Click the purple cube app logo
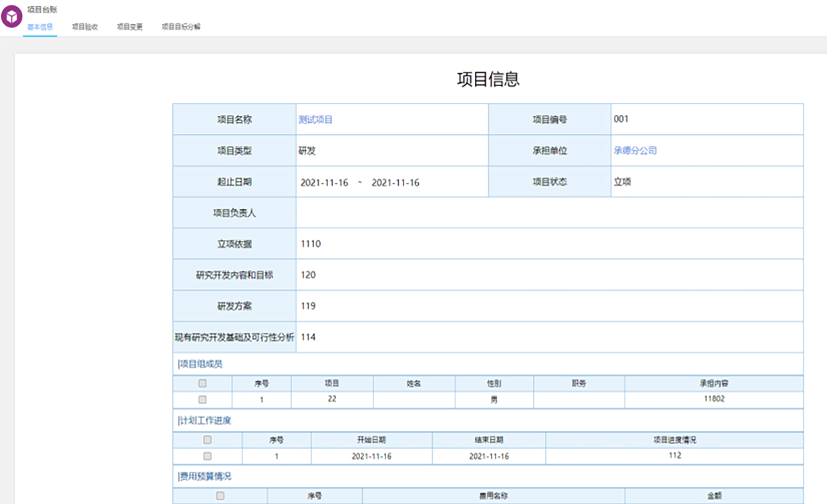827x504 pixels. (x=13, y=17)
